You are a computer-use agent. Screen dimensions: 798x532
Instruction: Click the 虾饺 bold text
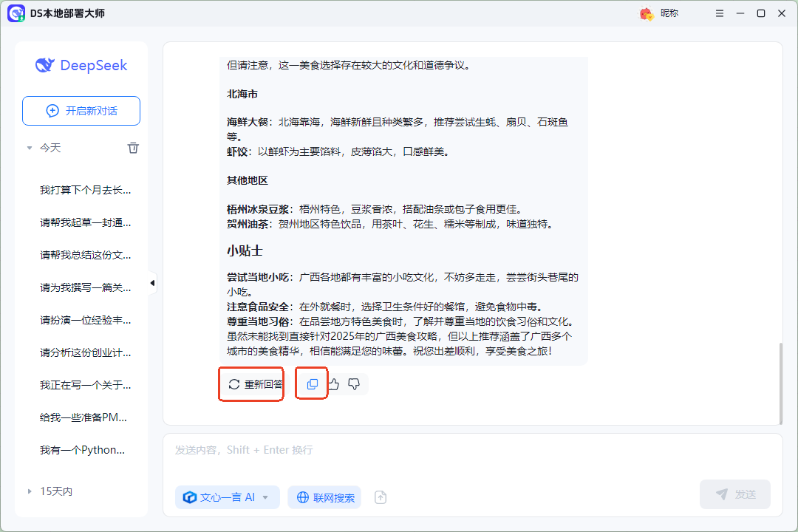(x=237, y=151)
